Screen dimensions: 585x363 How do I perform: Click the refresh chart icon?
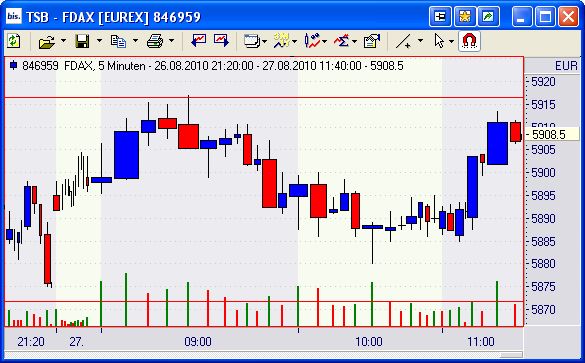click(x=13, y=41)
